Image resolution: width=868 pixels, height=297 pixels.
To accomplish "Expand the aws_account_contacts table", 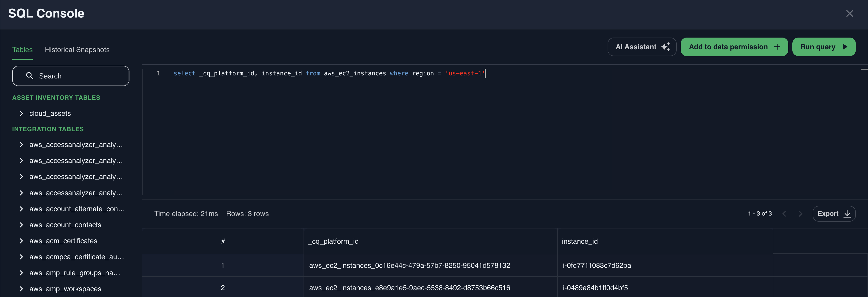I will [21, 225].
